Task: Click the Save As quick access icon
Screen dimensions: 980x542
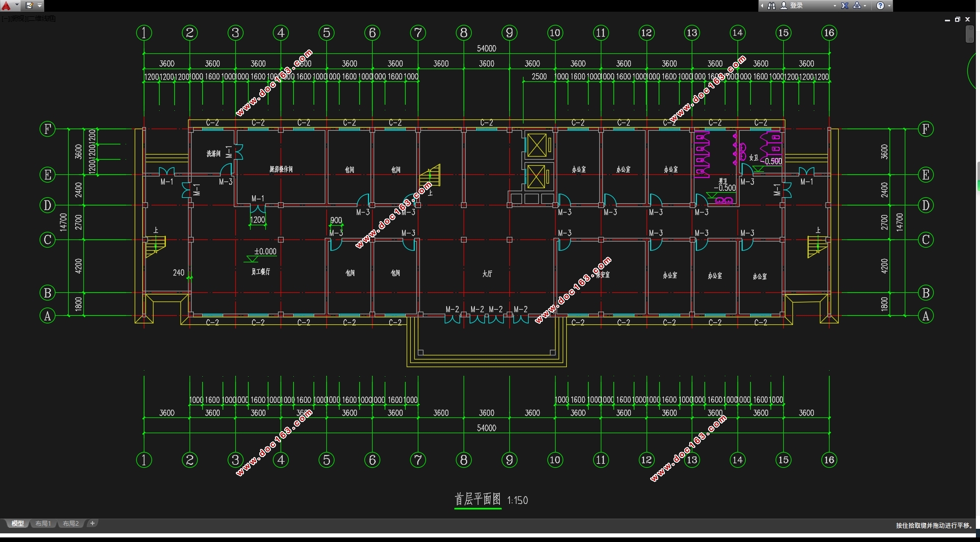Action: coord(29,6)
